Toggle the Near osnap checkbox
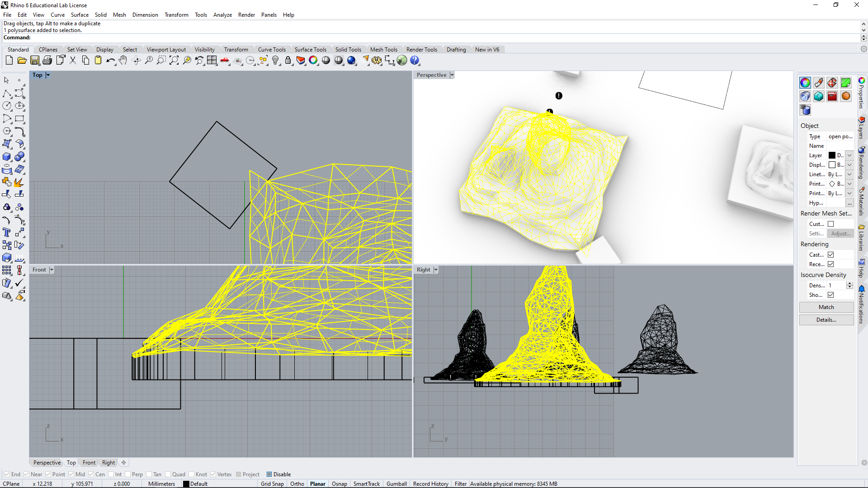 (x=26, y=474)
